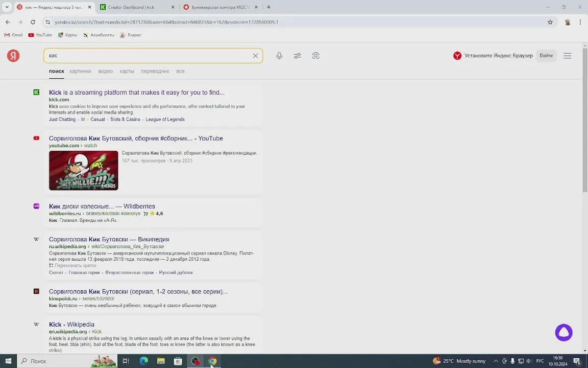The height and width of the screenshot is (368, 588).
Task: Select the переводчик search tab
Action: pyautogui.click(x=155, y=71)
